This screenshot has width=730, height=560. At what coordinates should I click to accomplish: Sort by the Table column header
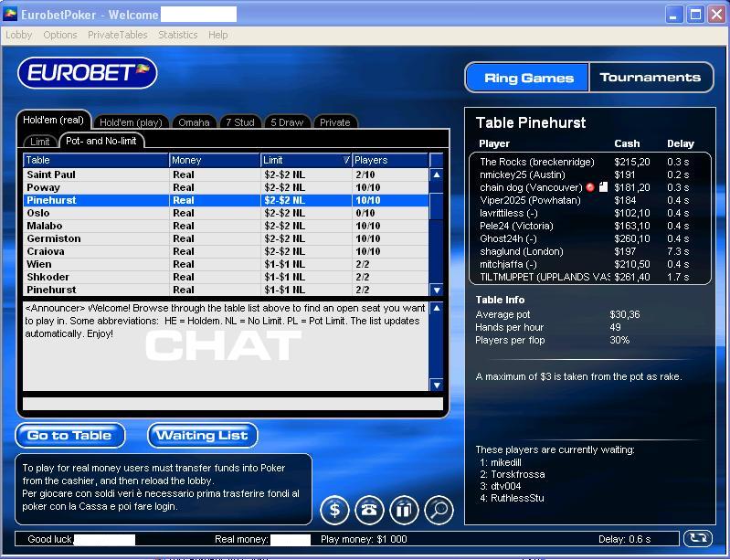pos(96,160)
